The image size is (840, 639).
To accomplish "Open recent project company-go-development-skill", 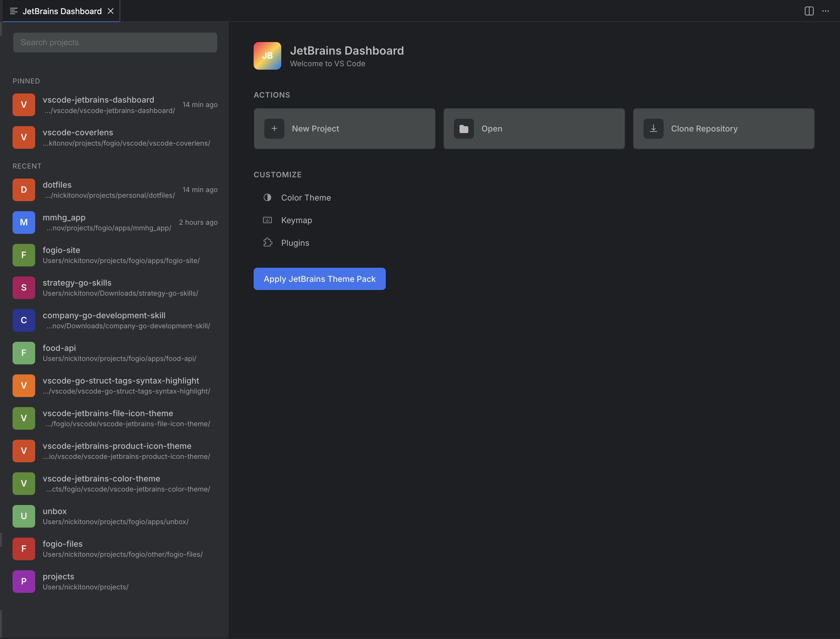I will pos(115,320).
